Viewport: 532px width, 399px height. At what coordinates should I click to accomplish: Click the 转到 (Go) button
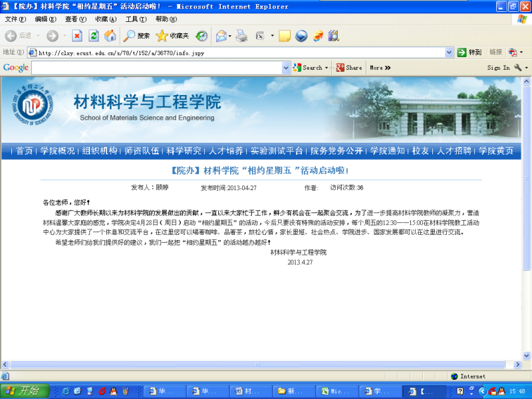(x=469, y=52)
